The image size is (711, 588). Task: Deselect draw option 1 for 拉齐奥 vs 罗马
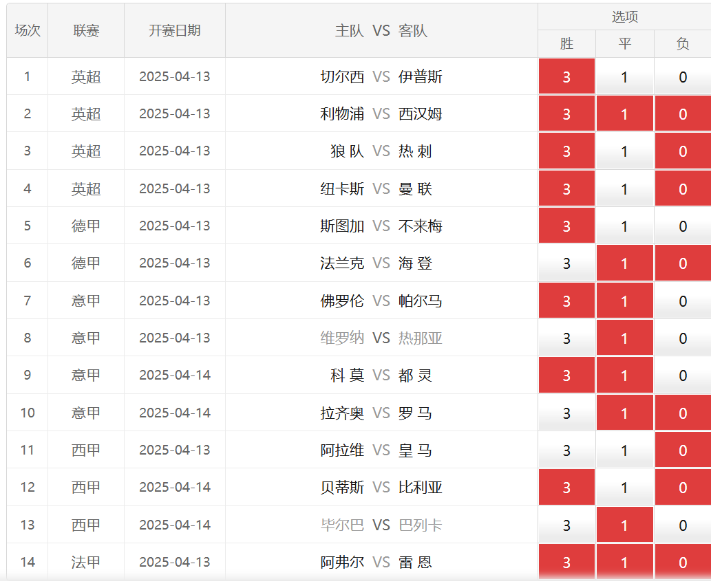coord(624,413)
